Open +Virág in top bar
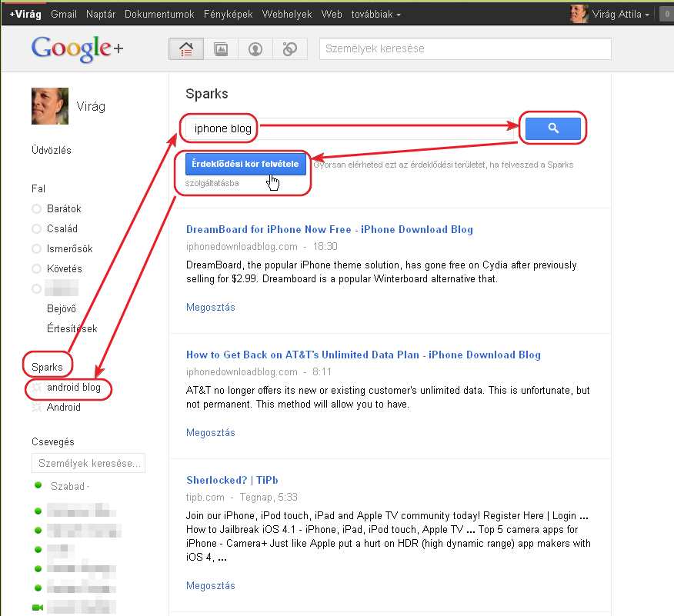The image size is (674, 616). pos(25,14)
